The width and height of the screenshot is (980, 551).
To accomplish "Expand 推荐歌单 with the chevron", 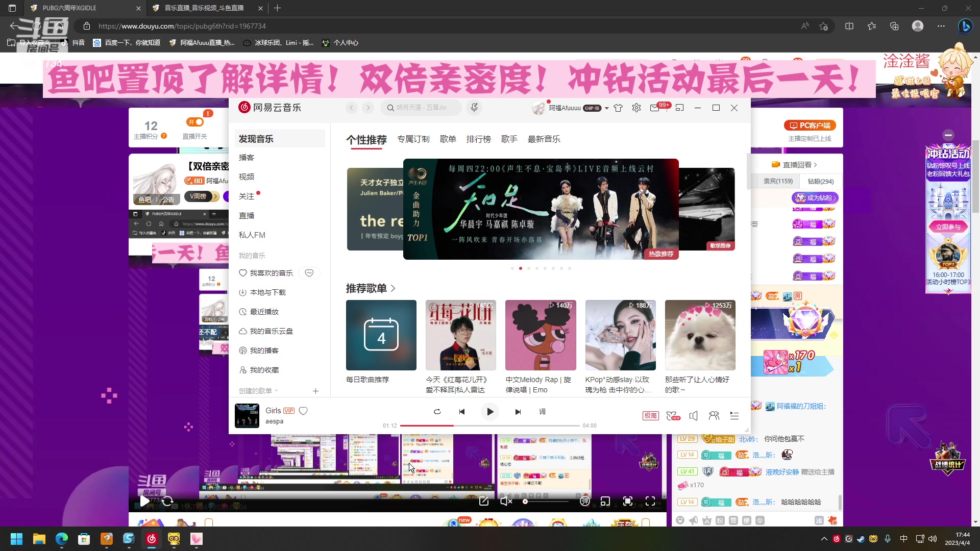I will tap(393, 288).
